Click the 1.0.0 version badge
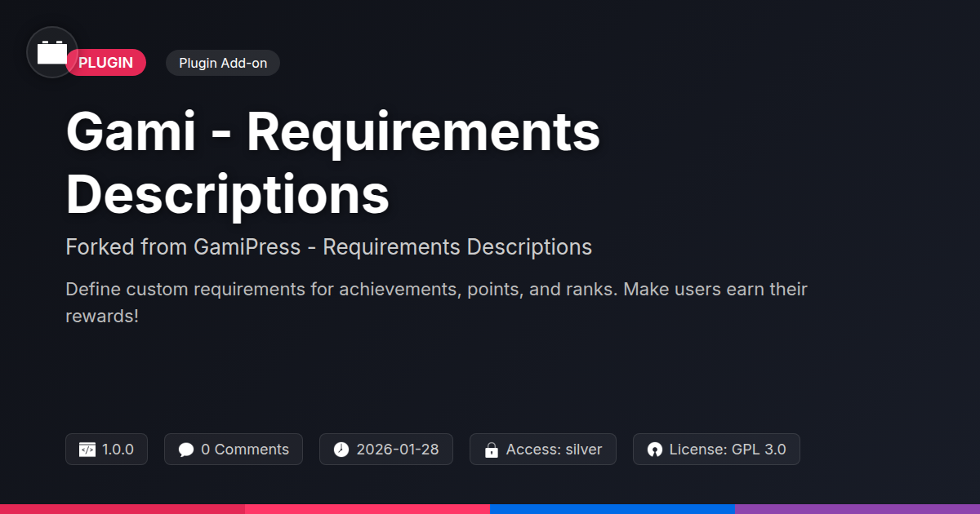The height and width of the screenshot is (514, 980). pos(106,450)
